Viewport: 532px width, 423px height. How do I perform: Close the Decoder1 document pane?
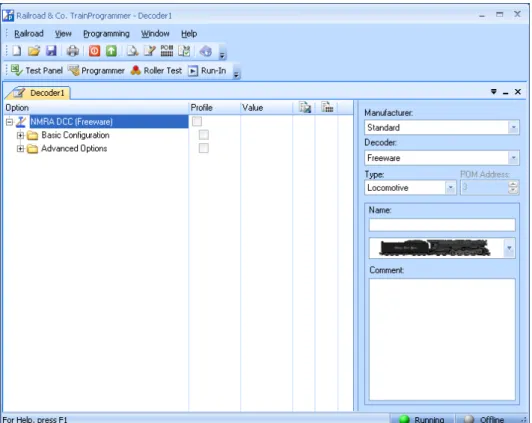tap(518, 92)
